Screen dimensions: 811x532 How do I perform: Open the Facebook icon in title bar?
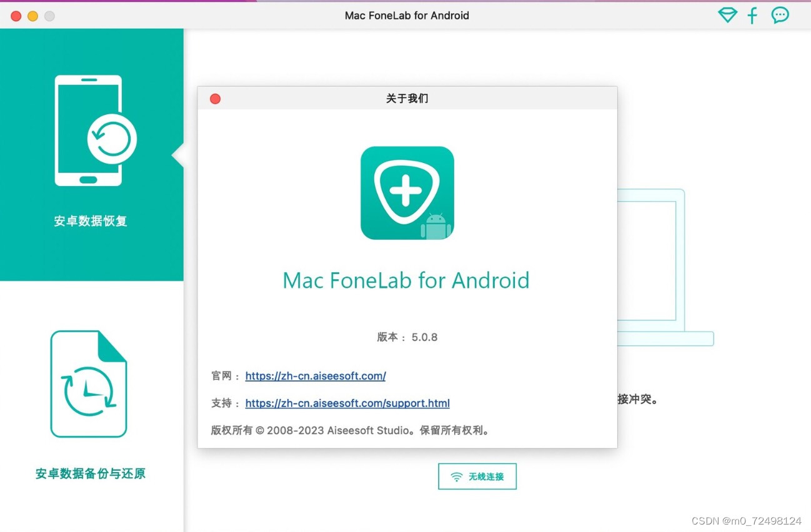pos(752,16)
